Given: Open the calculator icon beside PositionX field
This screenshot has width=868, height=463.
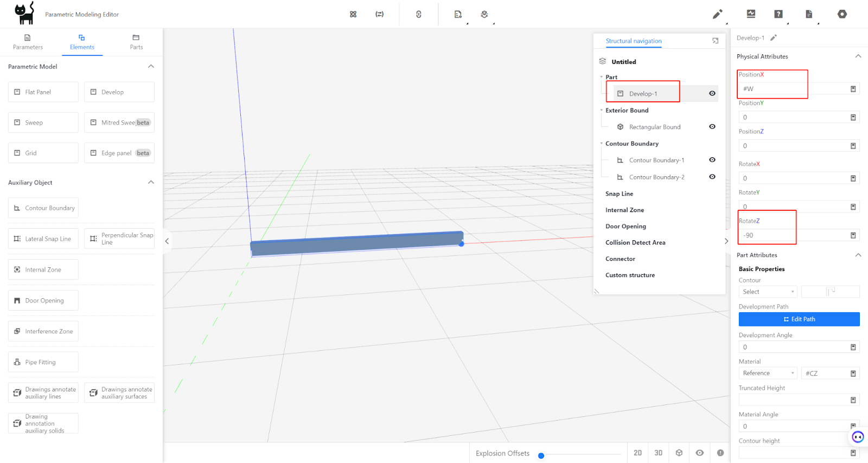Looking at the screenshot, I should point(853,89).
